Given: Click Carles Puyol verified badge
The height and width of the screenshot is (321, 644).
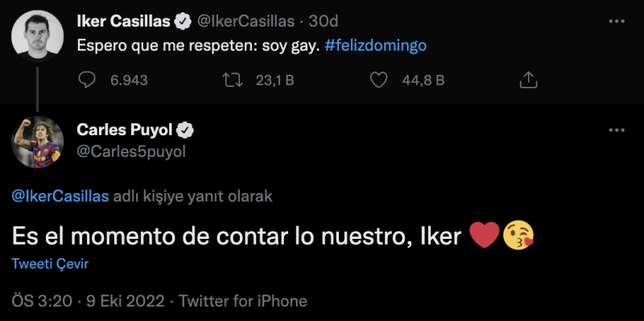Looking at the screenshot, I should click(x=185, y=130).
